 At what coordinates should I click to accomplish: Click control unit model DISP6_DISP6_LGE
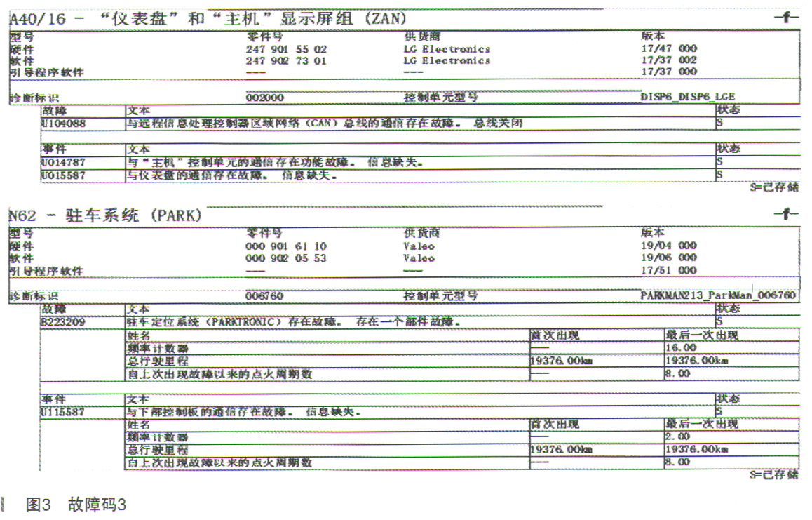click(x=688, y=96)
